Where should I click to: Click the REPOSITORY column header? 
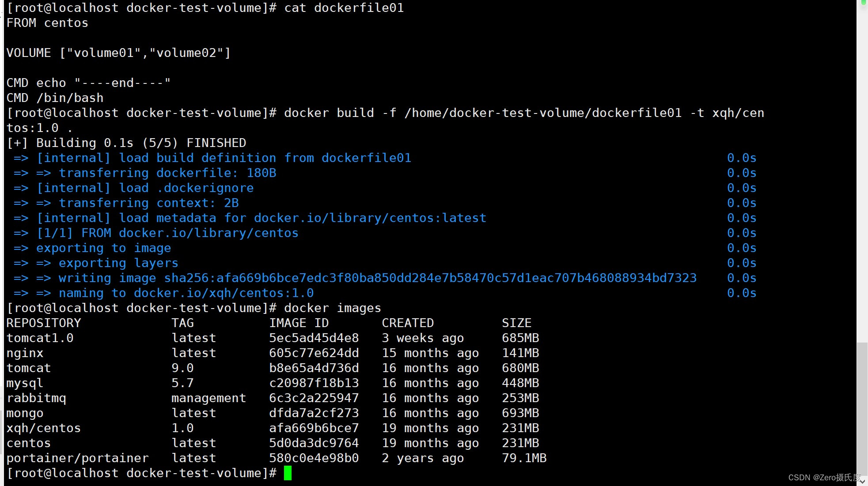[x=44, y=323]
